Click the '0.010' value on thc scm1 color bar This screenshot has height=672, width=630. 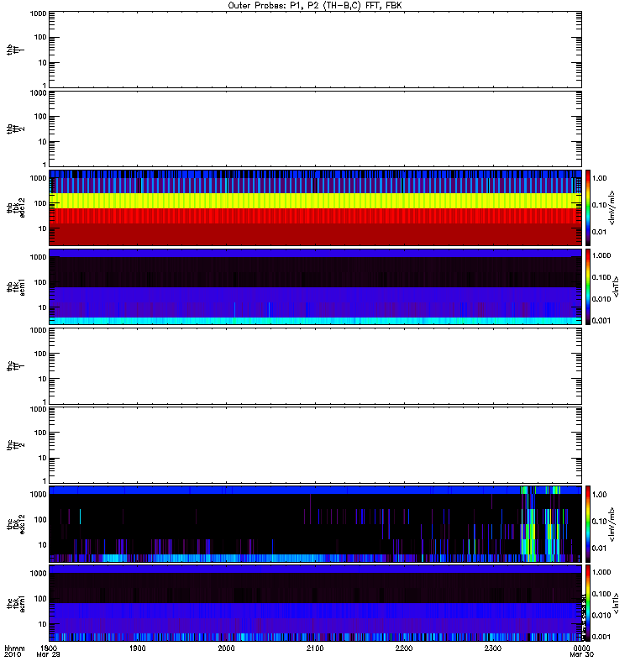pyautogui.click(x=601, y=616)
